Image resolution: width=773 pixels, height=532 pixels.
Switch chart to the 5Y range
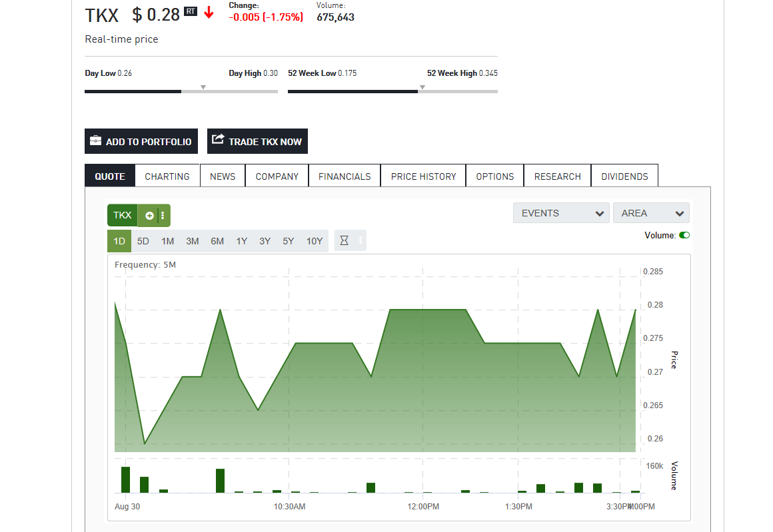288,240
